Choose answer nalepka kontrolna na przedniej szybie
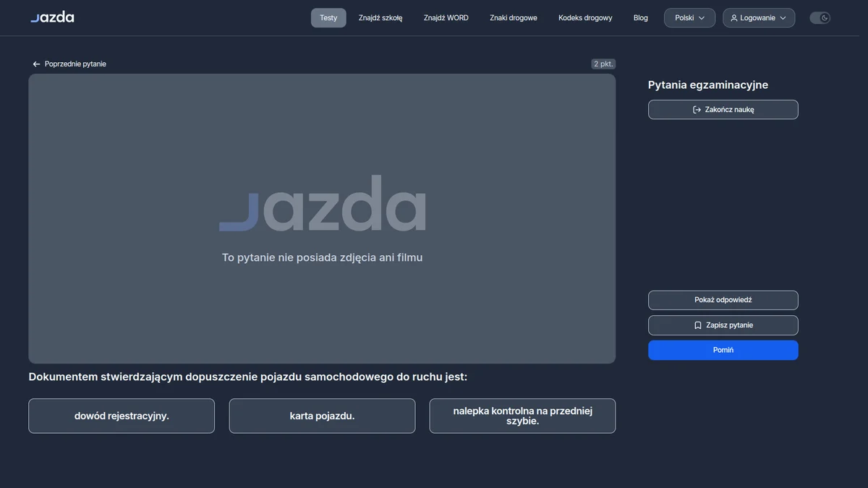Viewport: 868px width, 488px height. (522, 416)
